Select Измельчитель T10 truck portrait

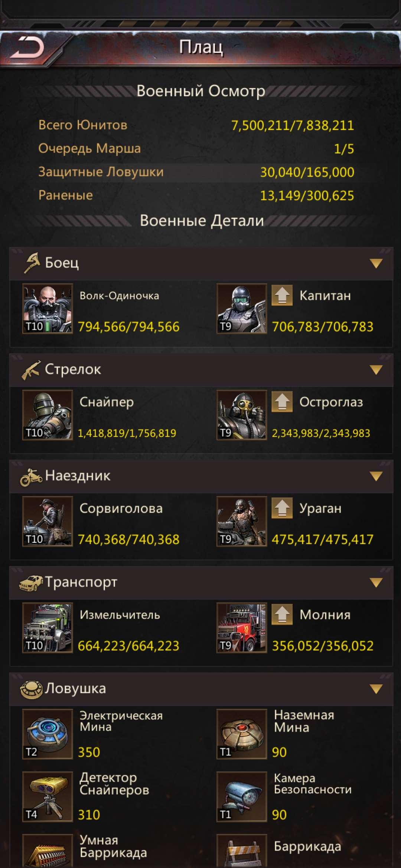(48, 628)
